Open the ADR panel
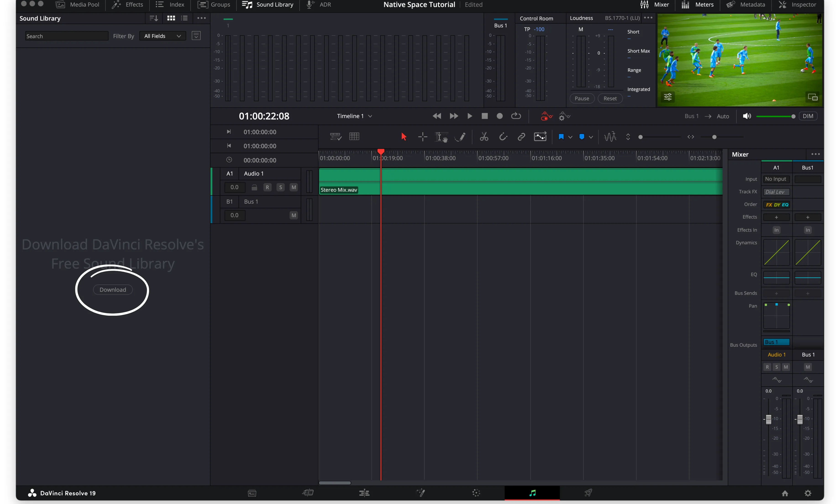840x504 pixels. click(x=318, y=5)
